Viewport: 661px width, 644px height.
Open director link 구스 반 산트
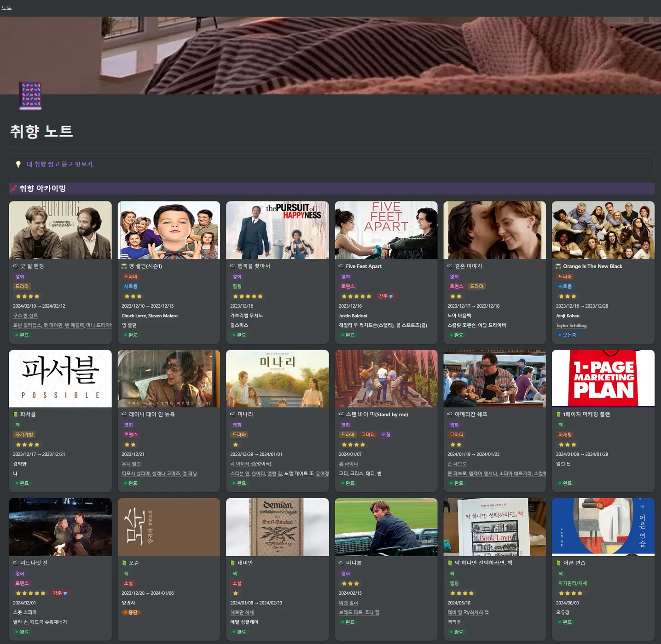[x=25, y=316]
